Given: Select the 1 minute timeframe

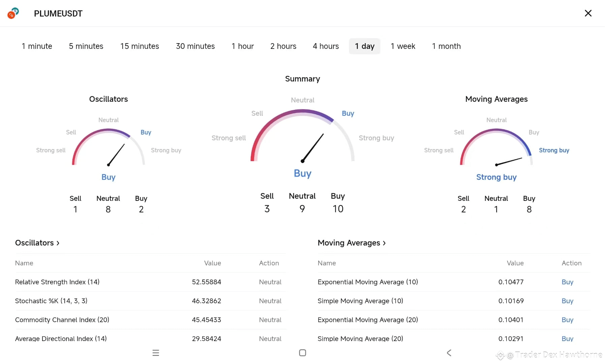Looking at the screenshot, I should 37,46.
